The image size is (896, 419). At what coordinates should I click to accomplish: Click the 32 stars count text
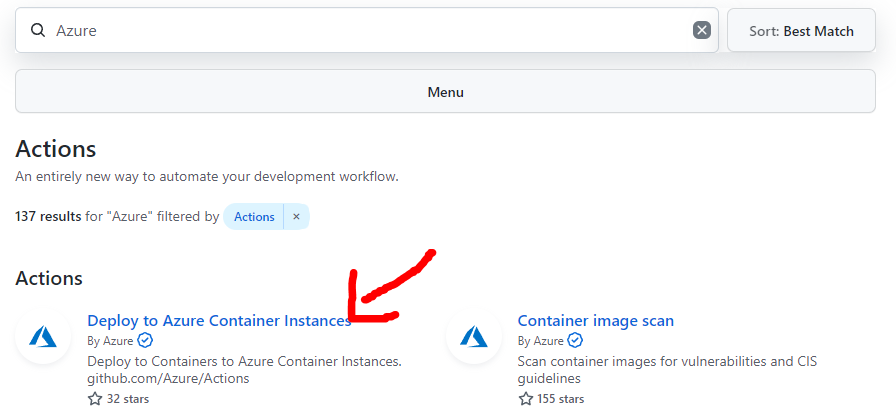(x=129, y=399)
